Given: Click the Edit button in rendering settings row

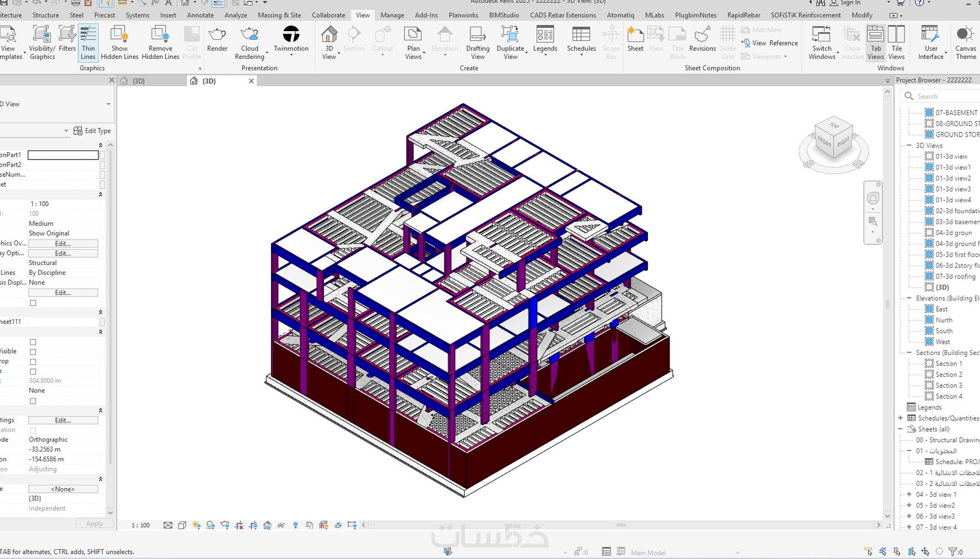Looking at the screenshot, I should tap(63, 420).
